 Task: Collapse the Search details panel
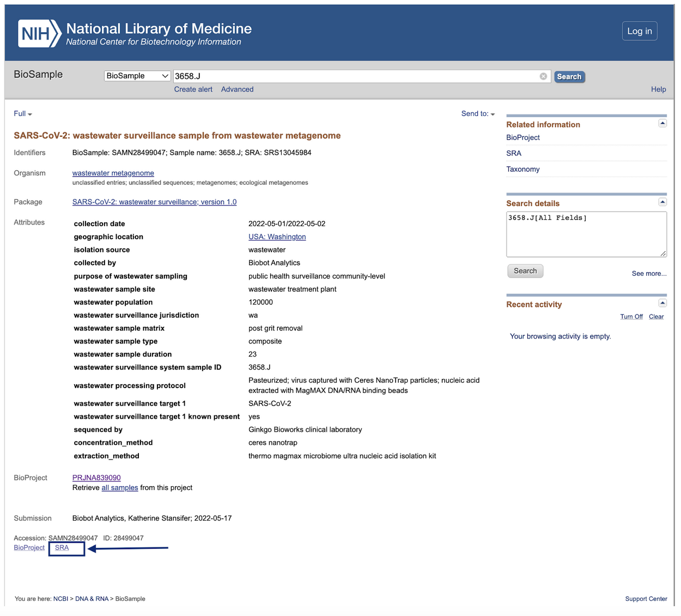click(662, 202)
